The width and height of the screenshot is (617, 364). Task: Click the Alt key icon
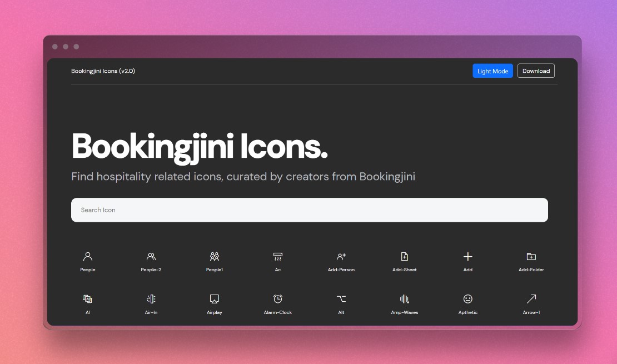coord(341,299)
